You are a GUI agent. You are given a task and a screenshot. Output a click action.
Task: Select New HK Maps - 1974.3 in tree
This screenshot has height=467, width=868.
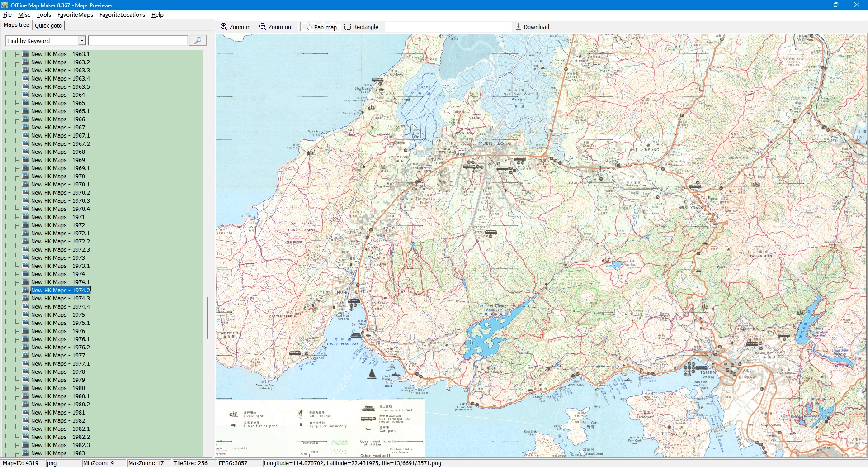click(60, 299)
